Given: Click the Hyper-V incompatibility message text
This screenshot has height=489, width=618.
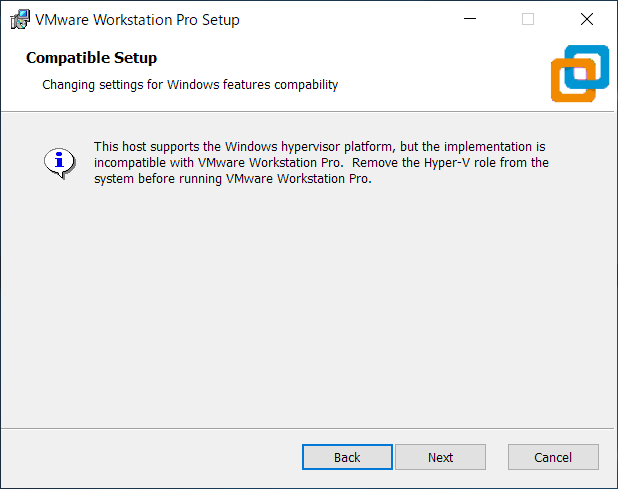Looking at the screenshot, I should click(x=321, y=162).
